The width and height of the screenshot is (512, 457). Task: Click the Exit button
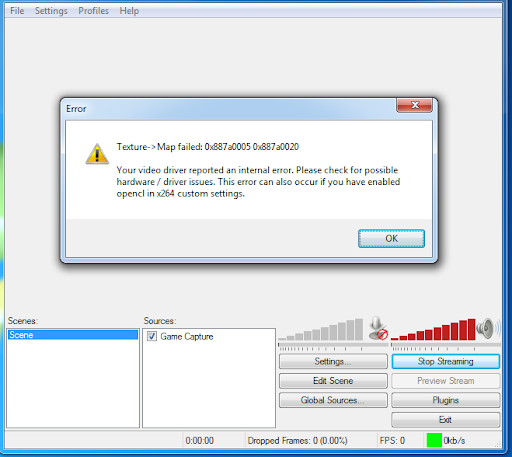tap(446, 420)
